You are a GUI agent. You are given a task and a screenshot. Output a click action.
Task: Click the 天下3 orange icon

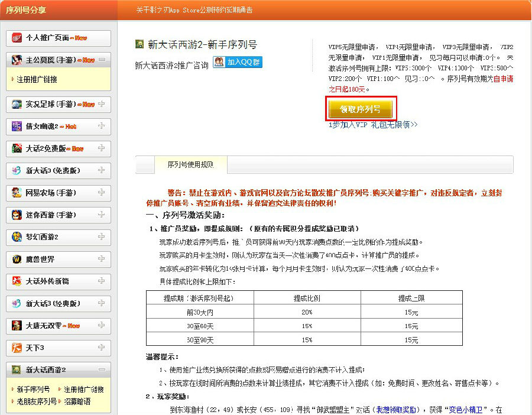point(17,348)
